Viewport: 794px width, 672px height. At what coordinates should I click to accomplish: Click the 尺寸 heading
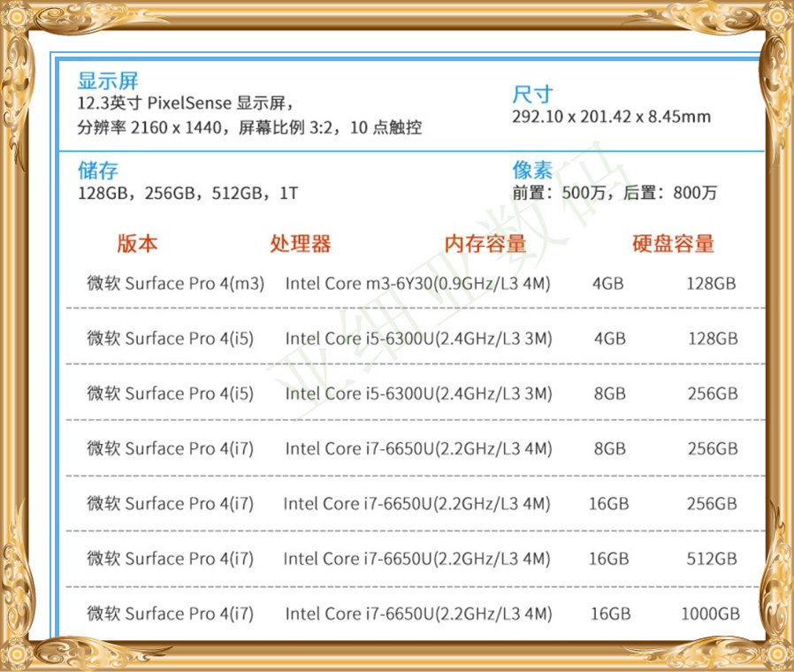pos(532,95)
